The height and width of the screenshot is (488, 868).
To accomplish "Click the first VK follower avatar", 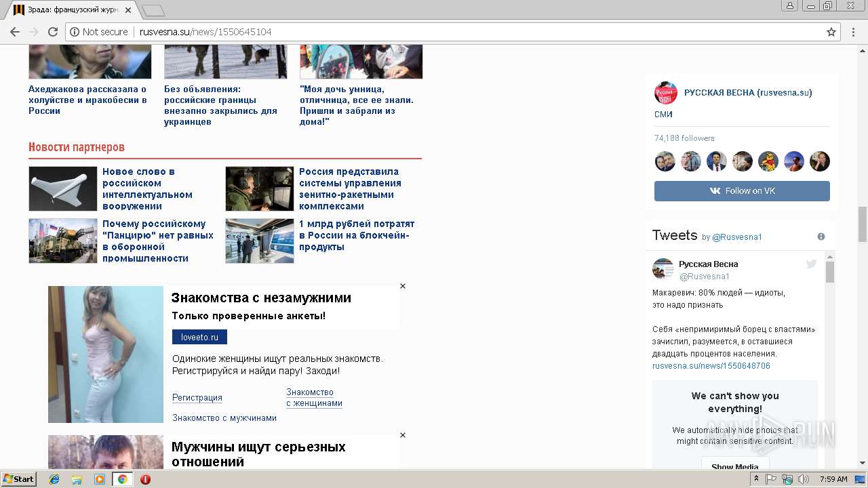I will click(665, 161).
